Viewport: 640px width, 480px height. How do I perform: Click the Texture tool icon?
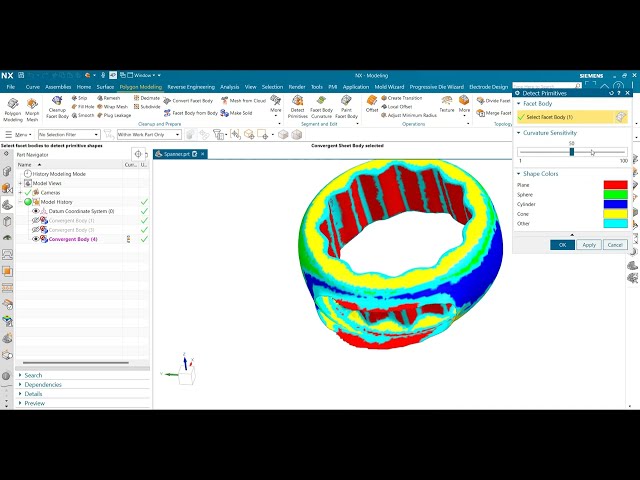tap(447, 104)
